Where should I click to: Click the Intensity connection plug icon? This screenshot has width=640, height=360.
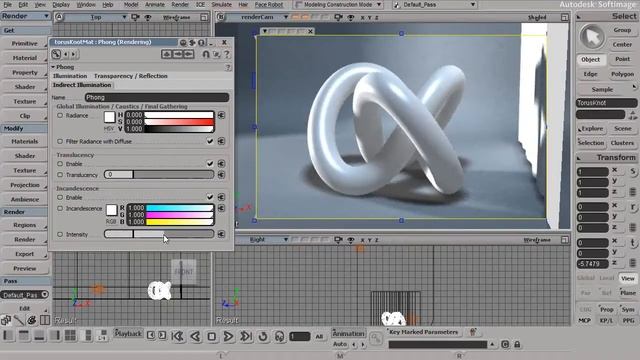point(221,234)
